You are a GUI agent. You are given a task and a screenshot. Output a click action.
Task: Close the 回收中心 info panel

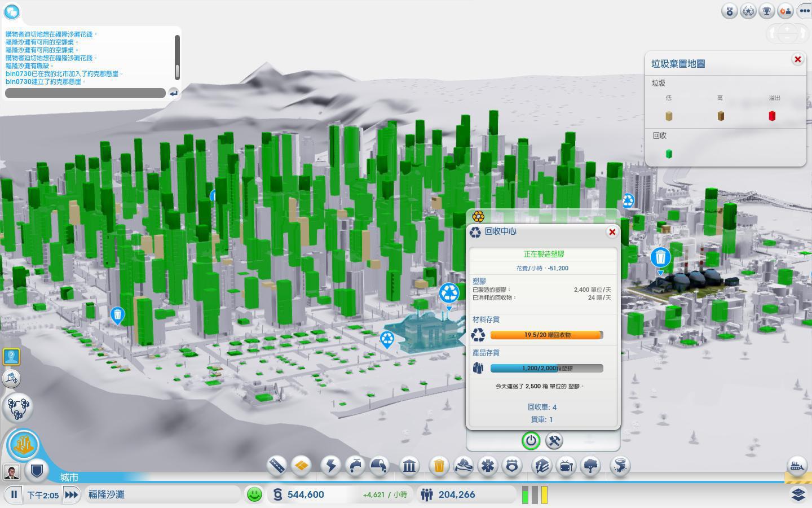(x=612, y=232)
